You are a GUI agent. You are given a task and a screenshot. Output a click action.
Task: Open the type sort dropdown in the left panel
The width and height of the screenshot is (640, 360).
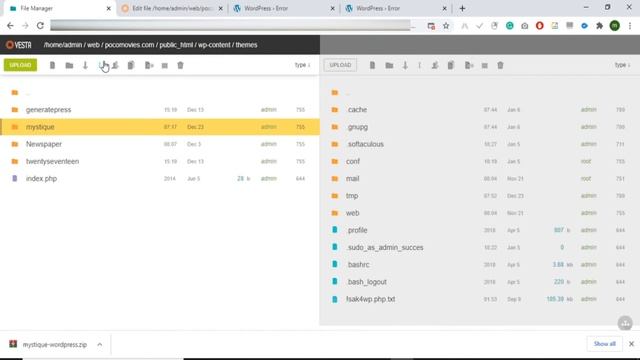point(302,65)
